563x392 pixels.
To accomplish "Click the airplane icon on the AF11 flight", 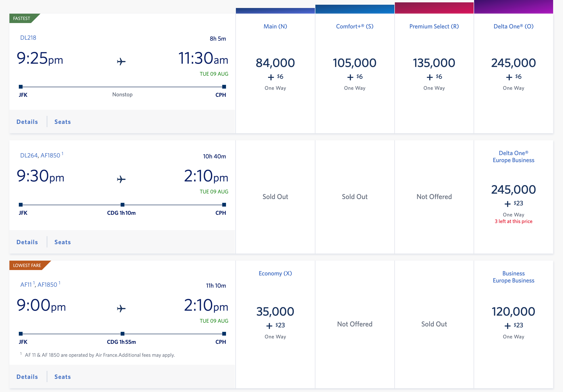I will point(122,309).
